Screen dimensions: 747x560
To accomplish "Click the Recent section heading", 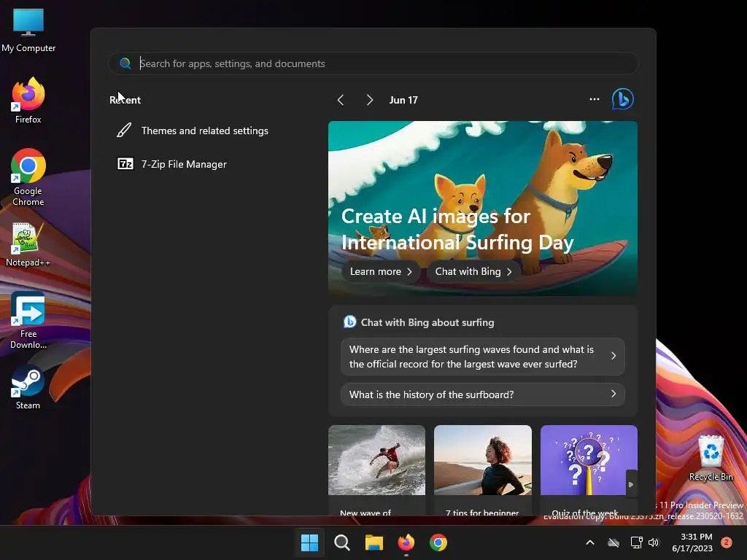I will [x=125, y=100].
